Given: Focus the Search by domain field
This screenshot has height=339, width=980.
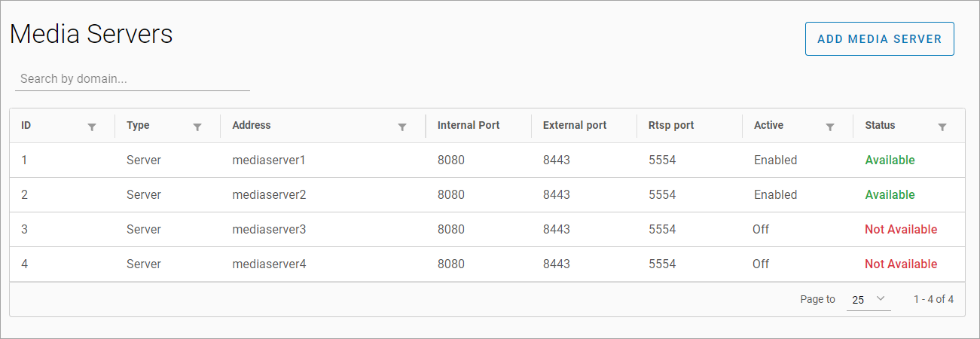Looking at the screenshot, I should 132,78.
